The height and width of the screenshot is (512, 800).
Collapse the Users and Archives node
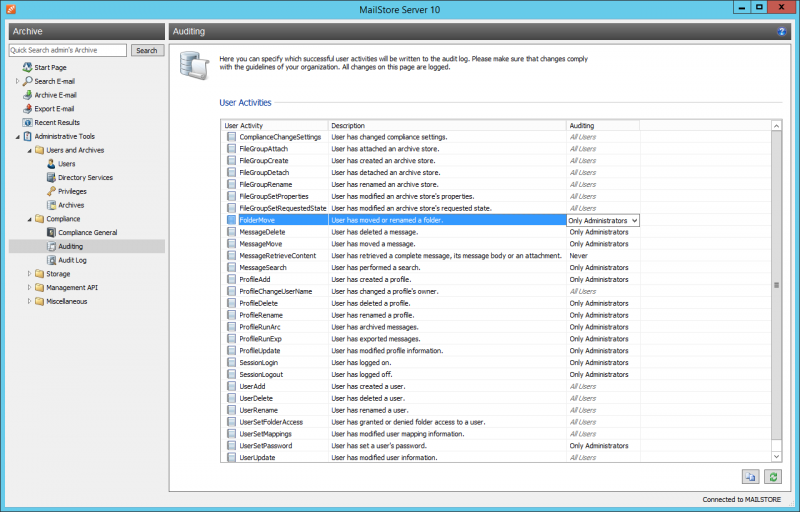coord(29,150)
